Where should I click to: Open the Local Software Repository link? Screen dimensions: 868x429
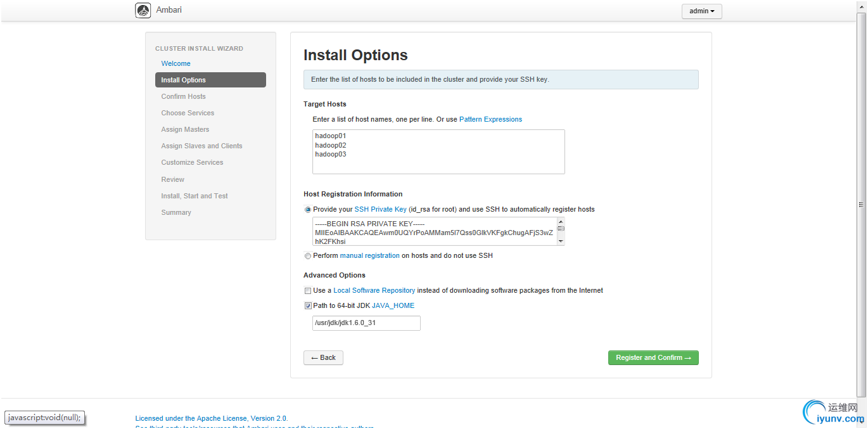click(x=374, y=290)
